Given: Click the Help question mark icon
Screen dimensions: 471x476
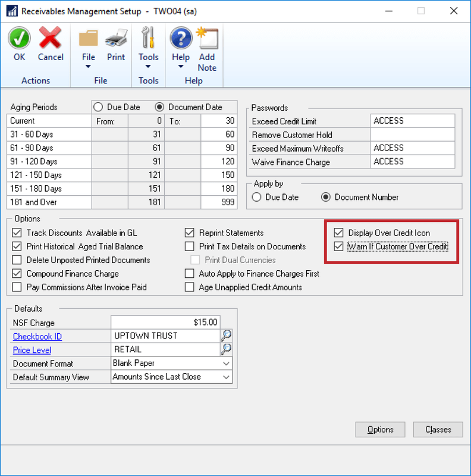Looking at the screenshot, I should (x=181, y=39).
